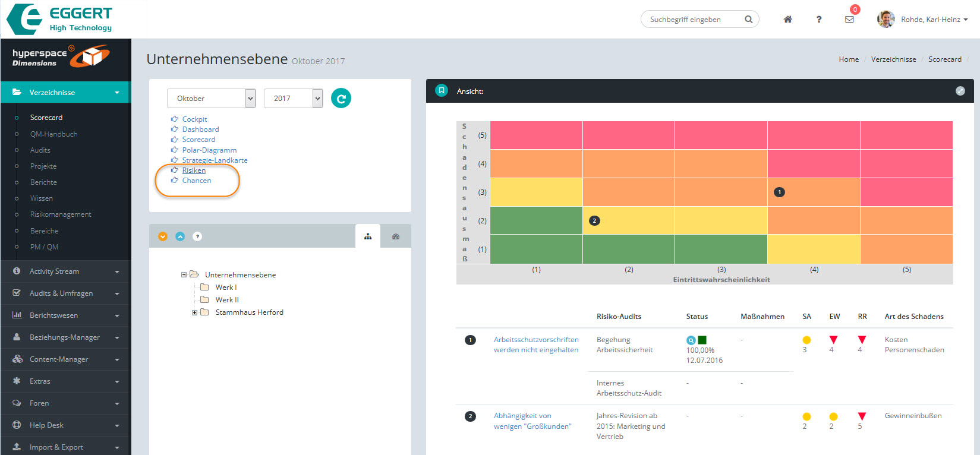The height and width of the screenshot is (455, 980).
Task: Collapse the Unternehmensebene tree node
Action: click(184, 275)
